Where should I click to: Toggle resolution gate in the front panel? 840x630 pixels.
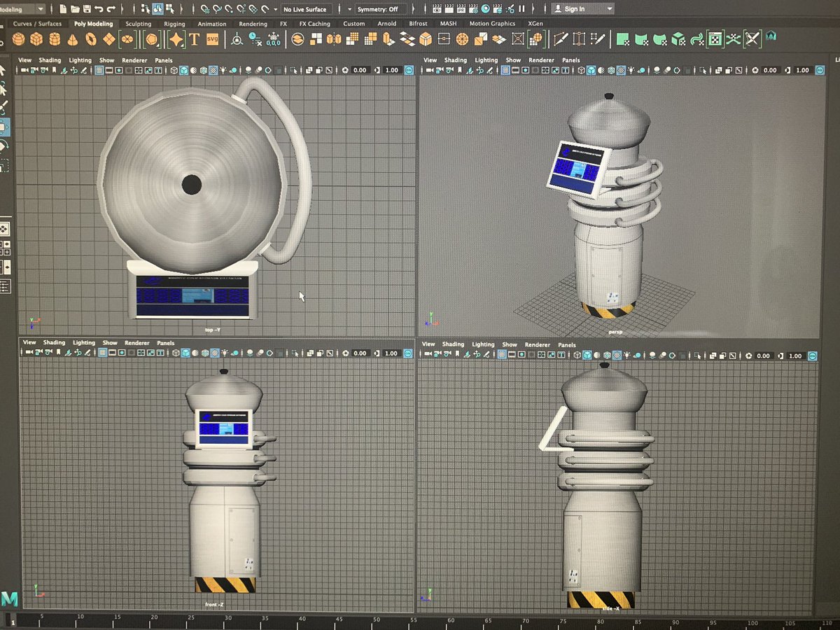tap(122, 353)
